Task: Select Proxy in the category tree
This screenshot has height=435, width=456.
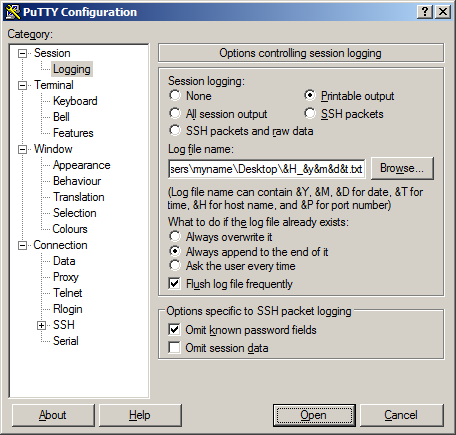Action: pyautogui.click(x=66, y=277)
